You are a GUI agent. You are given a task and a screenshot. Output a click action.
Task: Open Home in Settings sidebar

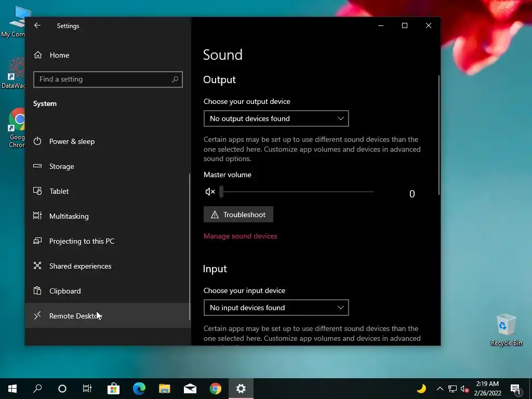click(108, 55)
